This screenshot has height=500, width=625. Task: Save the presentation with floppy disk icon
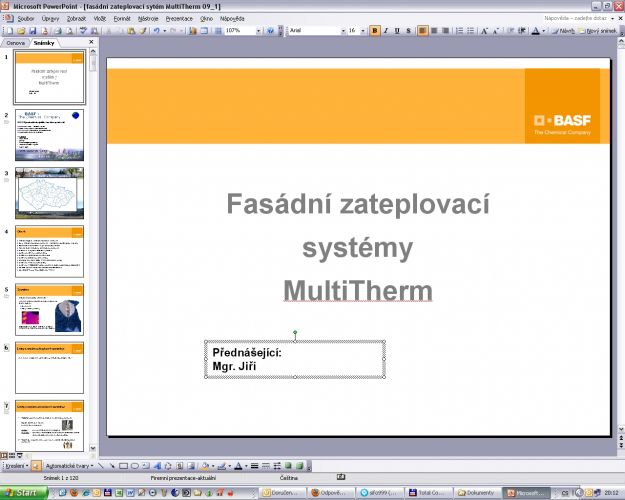pos(33,31)
